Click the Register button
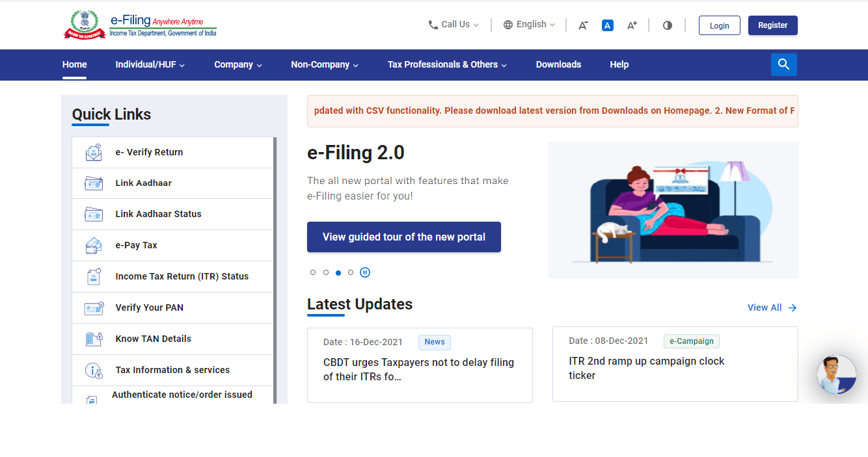The image size is (868, 457). [x=773, y=25]
